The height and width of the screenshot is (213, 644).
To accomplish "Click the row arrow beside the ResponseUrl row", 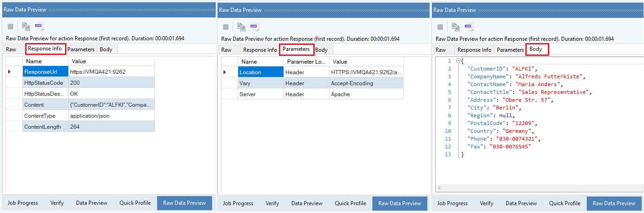I will tap(10, 72).
